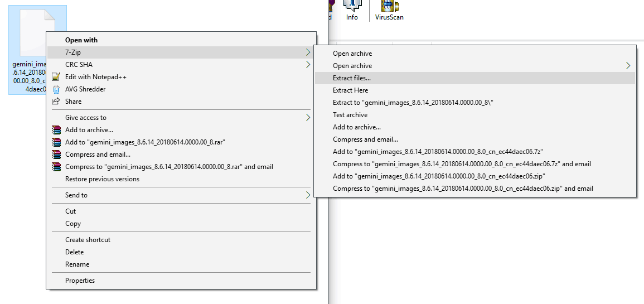Click the AVG Shredder trash icon
Viewport: 644px width, 304px height.
coord(56,89)
